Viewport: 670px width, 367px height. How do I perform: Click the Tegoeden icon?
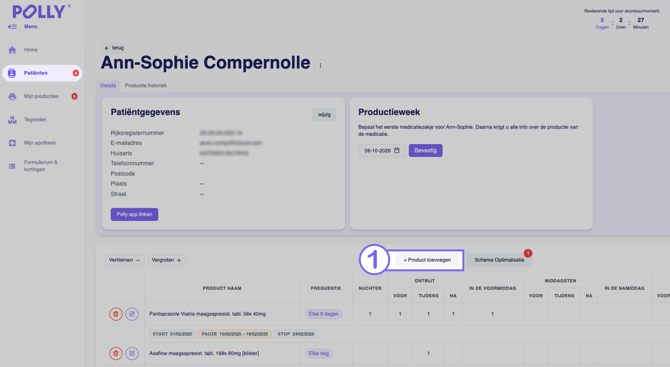[12, 120]
